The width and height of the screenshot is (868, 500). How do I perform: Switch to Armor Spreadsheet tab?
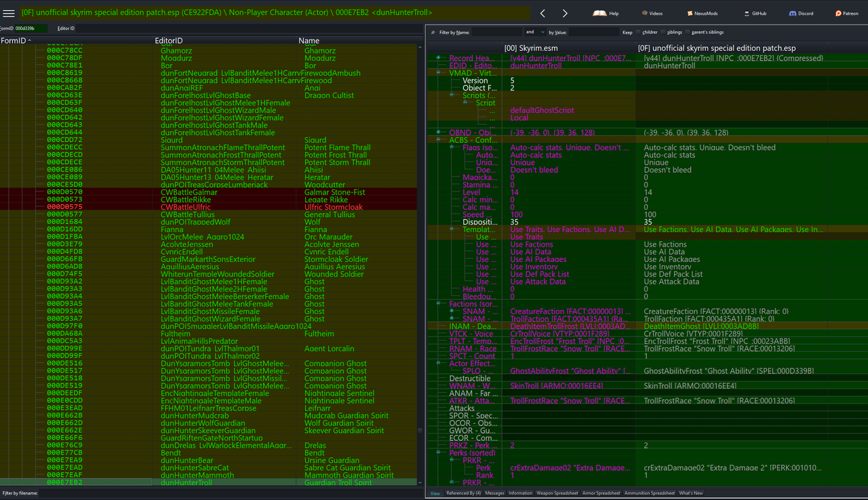601,493
